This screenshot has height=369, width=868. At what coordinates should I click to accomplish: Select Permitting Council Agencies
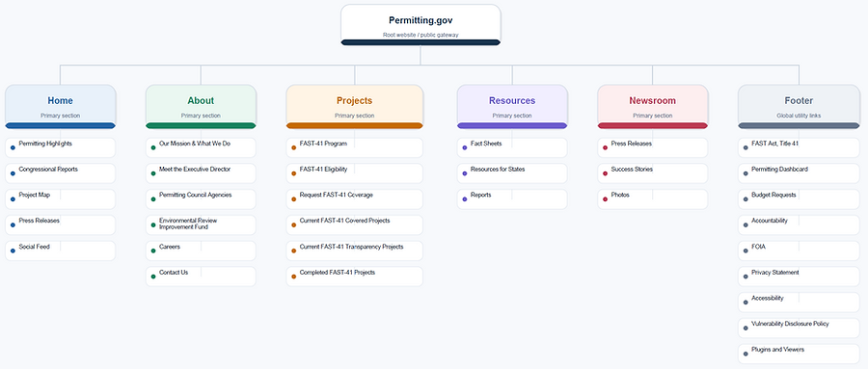[x=201, y=199]
